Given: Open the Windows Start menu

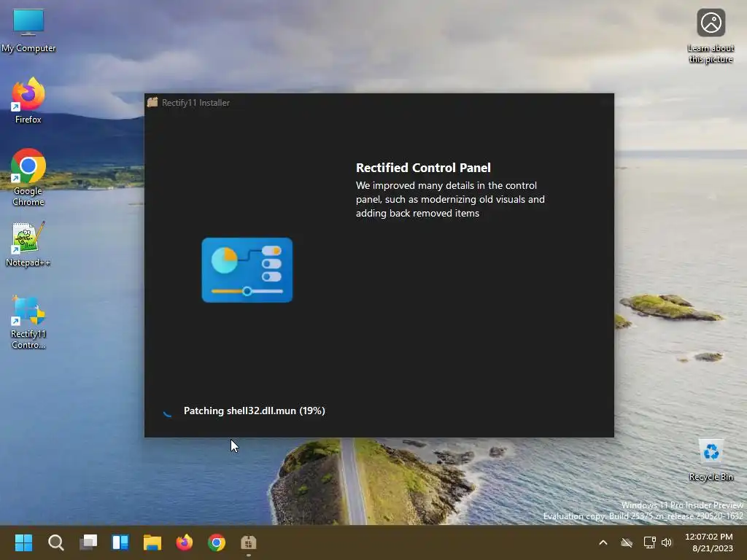Looking at the screenshot, I should coord(23,542).
